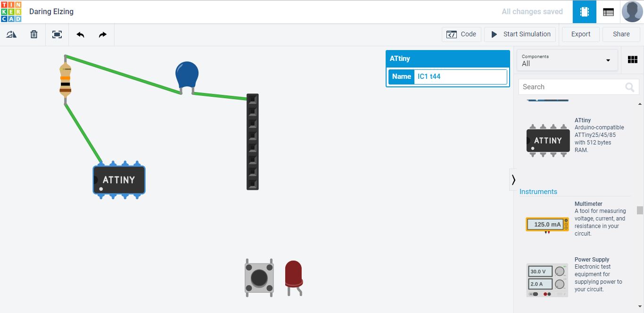Click the All changes saved status
Image resolution: width=644 pixels, height=313 pixels.
532,12
